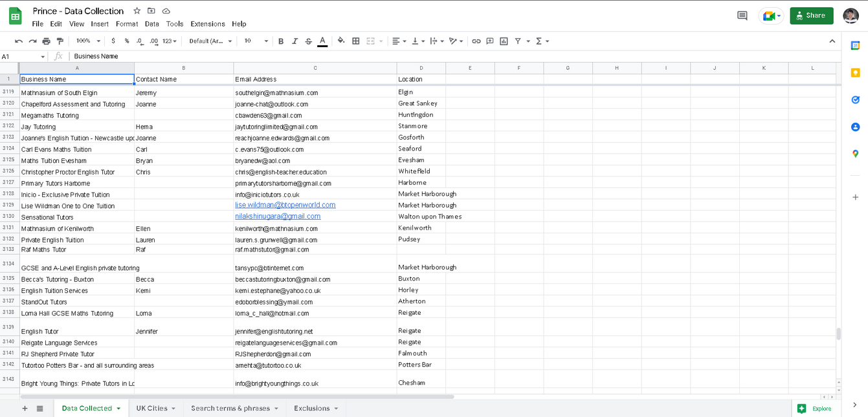Open horizontal align dropdown
The width and height of the screenshot is (868, 417).
(x=399, y=41)
